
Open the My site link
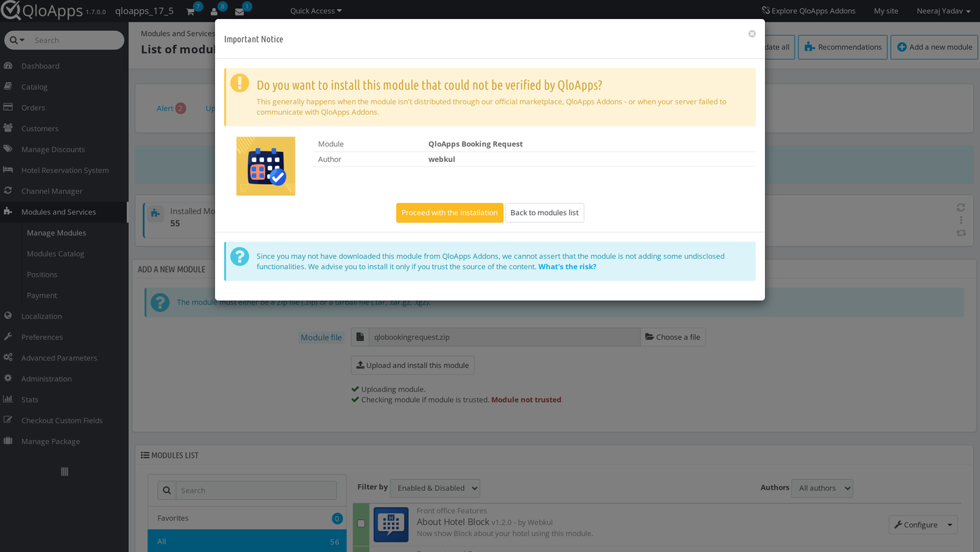[886, 11]
